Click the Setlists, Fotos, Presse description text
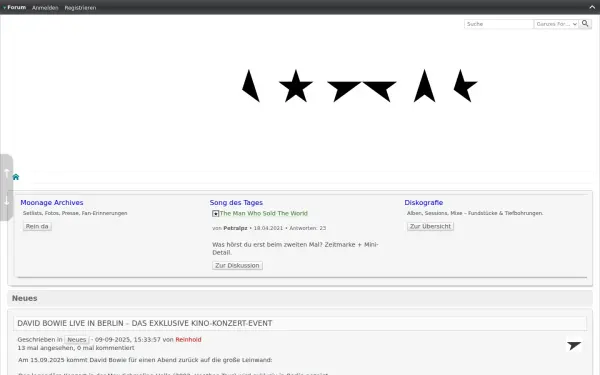 coord(75,213)
